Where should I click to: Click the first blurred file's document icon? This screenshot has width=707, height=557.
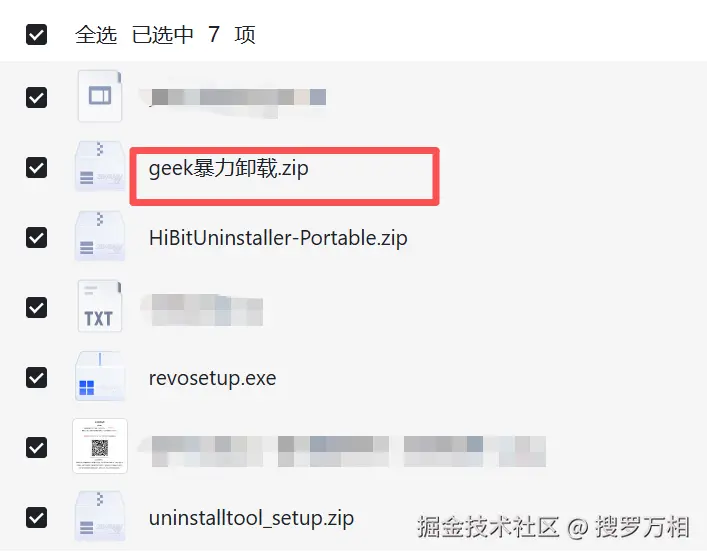[100, 96]
